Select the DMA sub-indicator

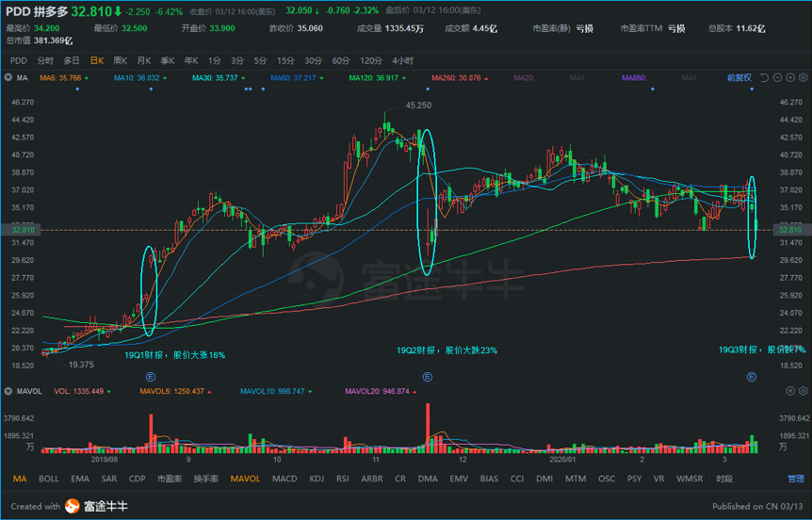point(428,479)
